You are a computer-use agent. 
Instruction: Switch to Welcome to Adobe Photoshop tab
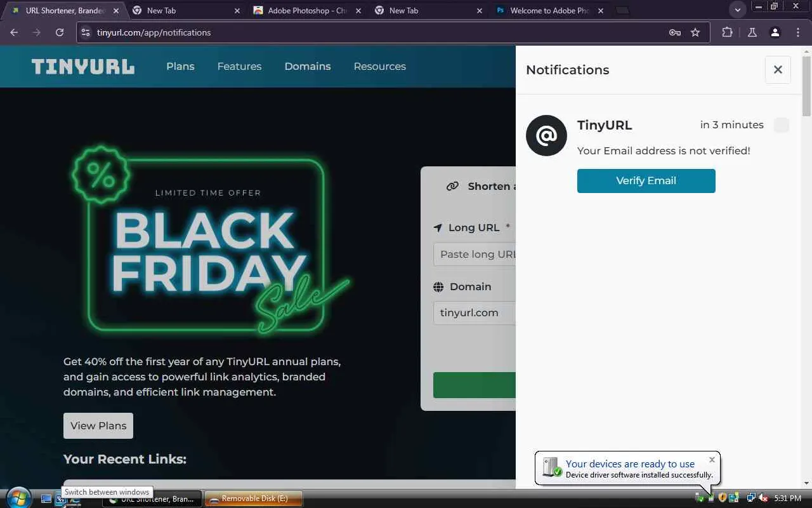point(549,11)
